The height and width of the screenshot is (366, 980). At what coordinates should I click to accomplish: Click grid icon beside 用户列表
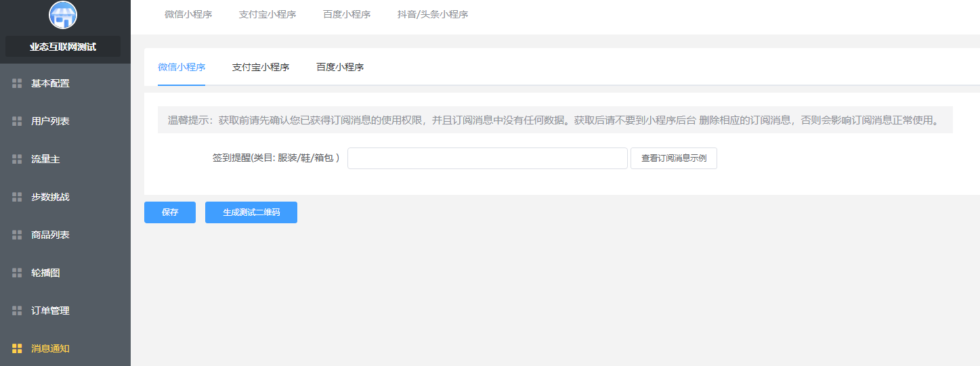(x=18, y=122)
